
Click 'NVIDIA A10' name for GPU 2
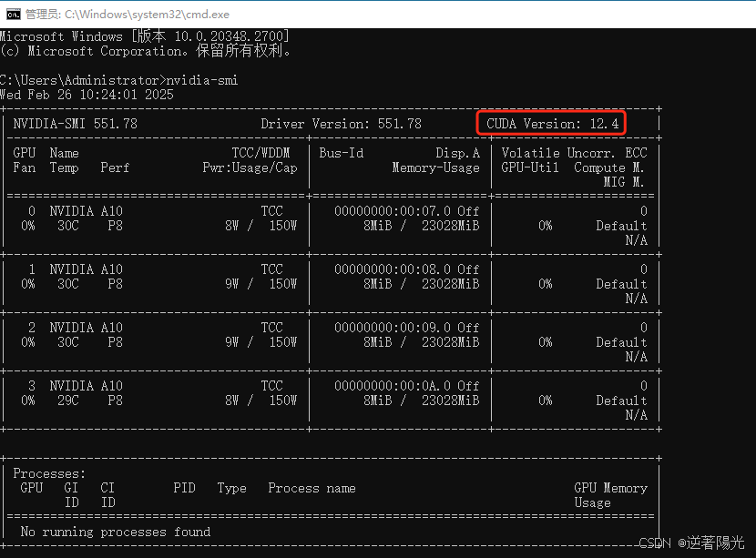coord(86,328)
